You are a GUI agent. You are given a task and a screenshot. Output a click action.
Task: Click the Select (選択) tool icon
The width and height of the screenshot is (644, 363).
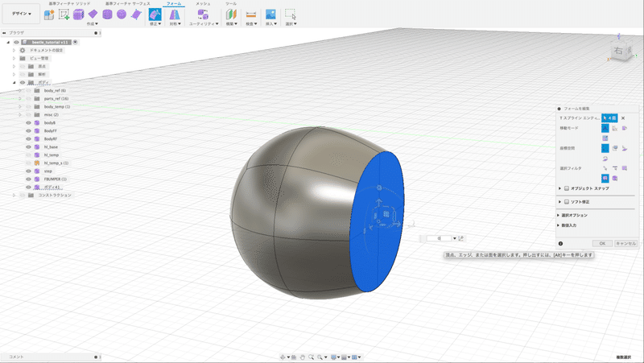[291, 14]
